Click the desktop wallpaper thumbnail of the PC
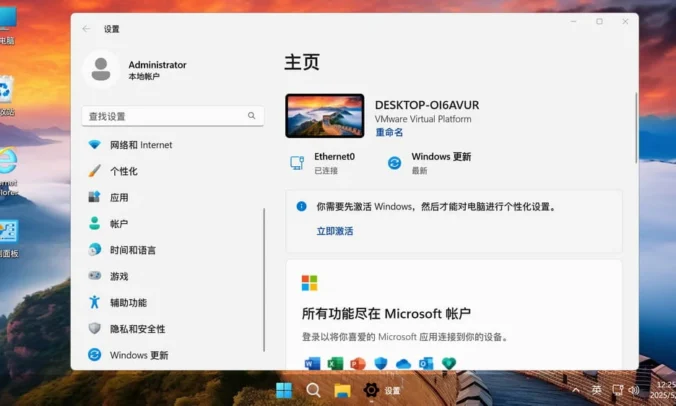Image resolution: width=676 pixels, height=406 pixels. [x=325, y=116]
